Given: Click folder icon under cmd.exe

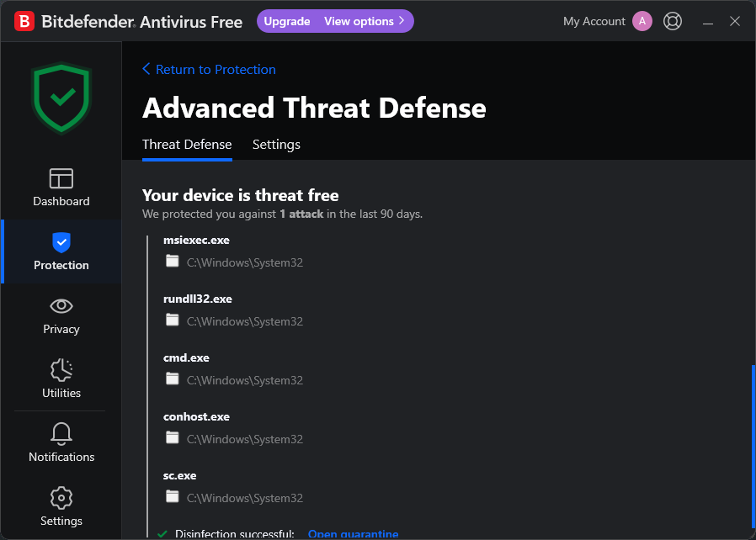Looking at the screenshot, I should [x=172, y=379].
